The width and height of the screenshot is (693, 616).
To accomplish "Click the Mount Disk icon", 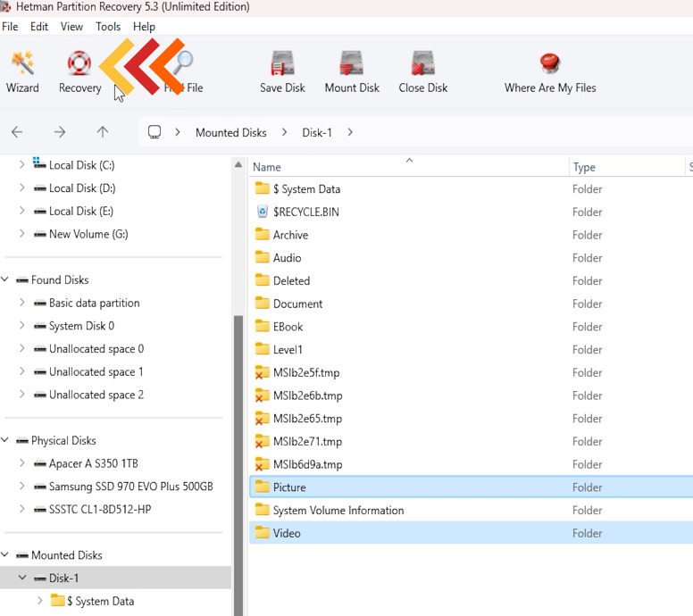I will [352, 63].
